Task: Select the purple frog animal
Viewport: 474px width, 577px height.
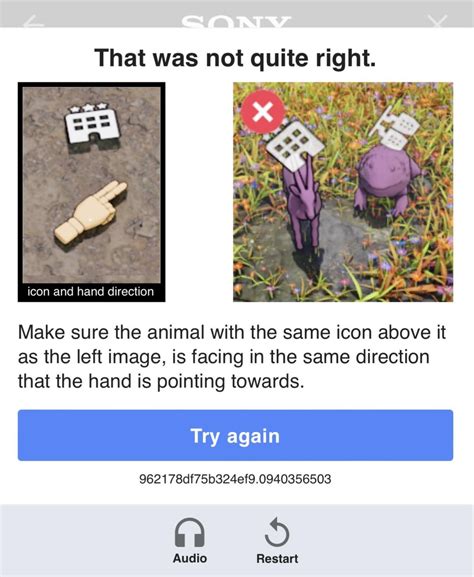Action: tap(387, 179)
